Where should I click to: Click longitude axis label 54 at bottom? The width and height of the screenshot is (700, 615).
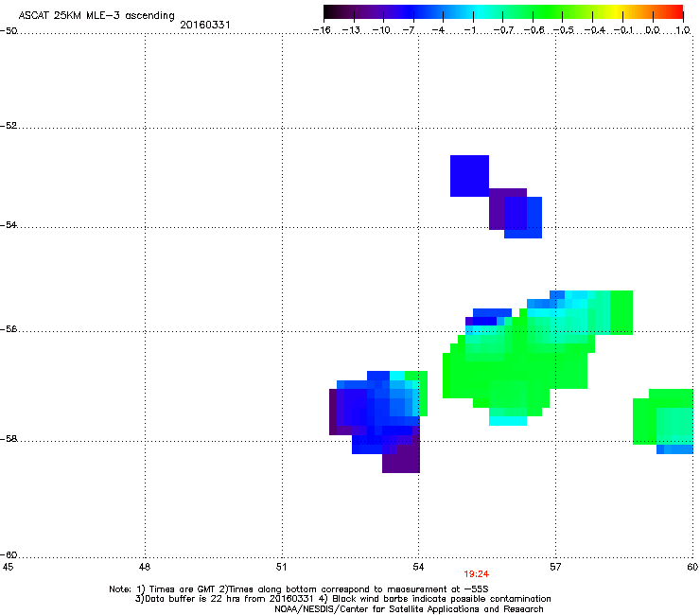click(x=418, y=567)
